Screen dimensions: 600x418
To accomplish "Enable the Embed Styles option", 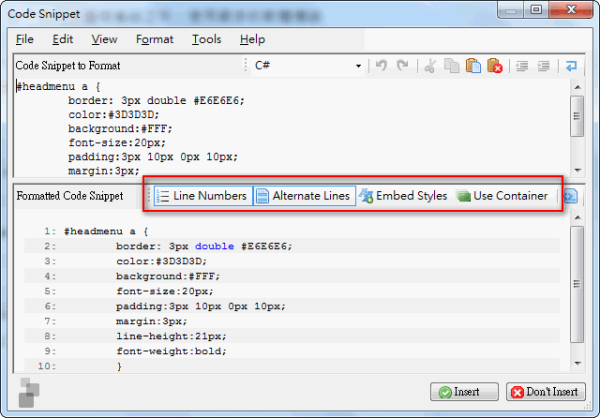I will tap(404, 196).
